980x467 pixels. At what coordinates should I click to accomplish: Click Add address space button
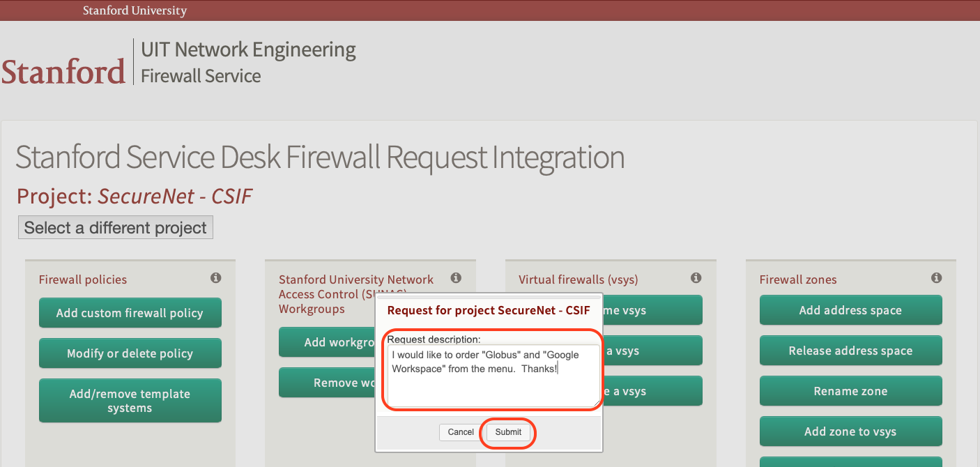coord(850,310)
